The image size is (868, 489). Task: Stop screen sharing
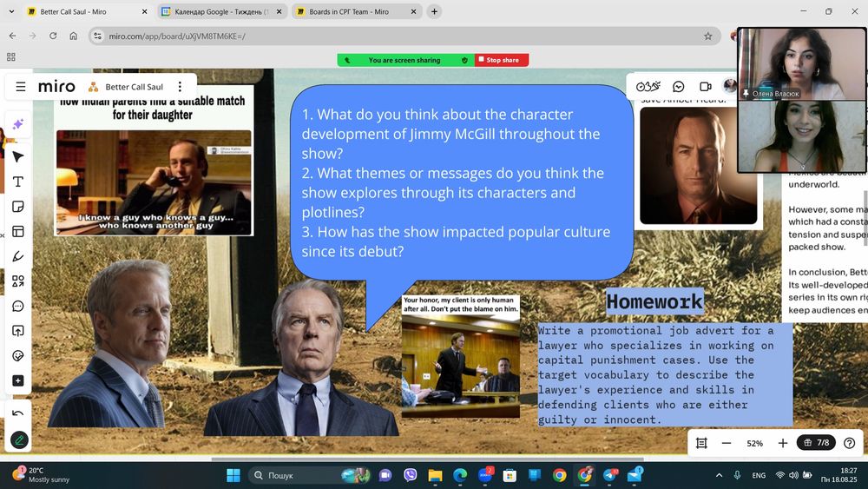[x=502, y=60]
